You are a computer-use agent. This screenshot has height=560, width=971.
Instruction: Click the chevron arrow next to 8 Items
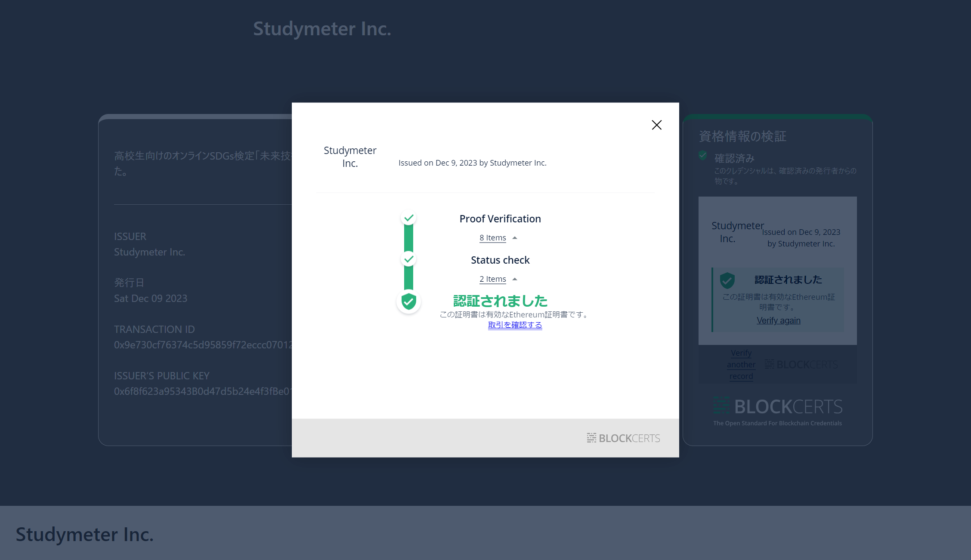515,237
